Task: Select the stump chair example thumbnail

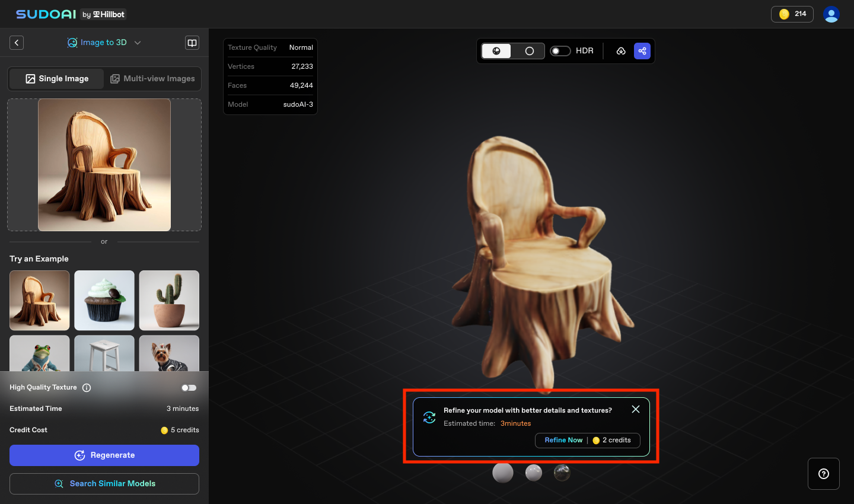Action: point(40,301)
